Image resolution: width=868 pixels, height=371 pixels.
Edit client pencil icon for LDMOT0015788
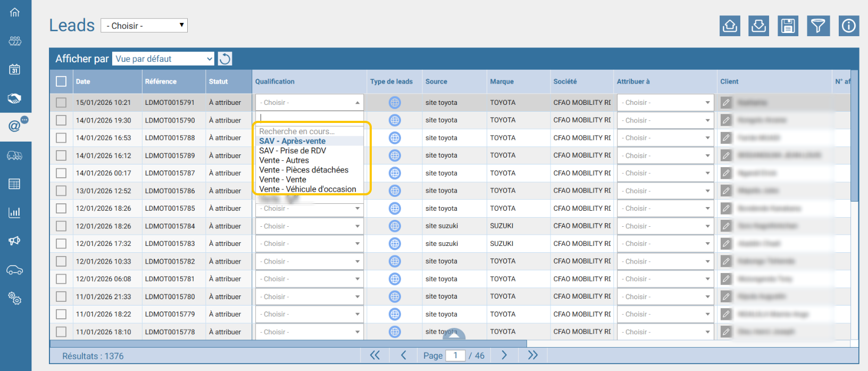tap(726, 138)
